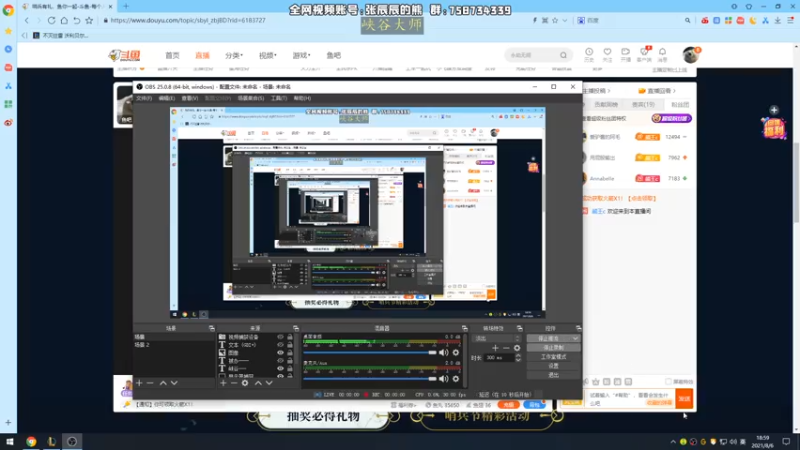The width and height of the screenshot is (800, 450).
Task: Expand Douyu category dropdown in nav
Action: point(234,55)
